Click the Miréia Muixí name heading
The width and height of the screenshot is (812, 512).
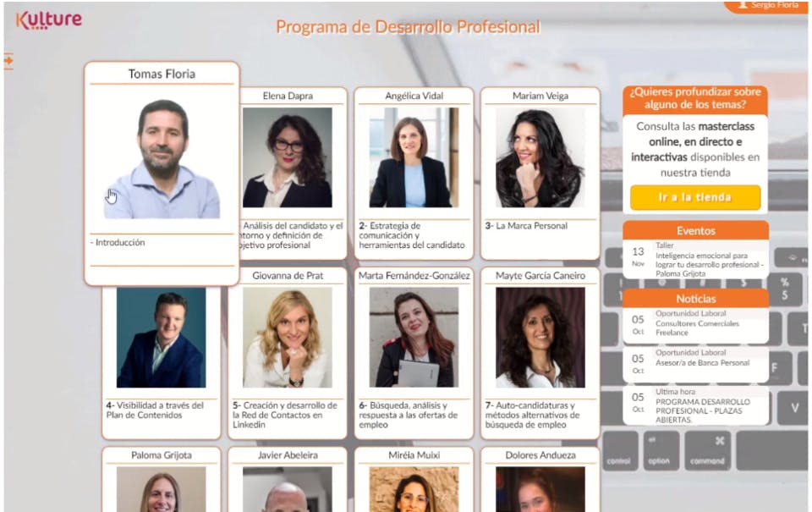(414, 455)
